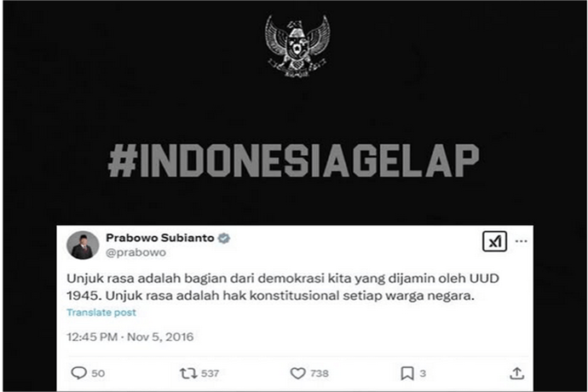This screenshot has height=392, width=588.
Task: Open the 12:45 PM · Nov 5, 2016 timestamp
Action: point(130,337)
